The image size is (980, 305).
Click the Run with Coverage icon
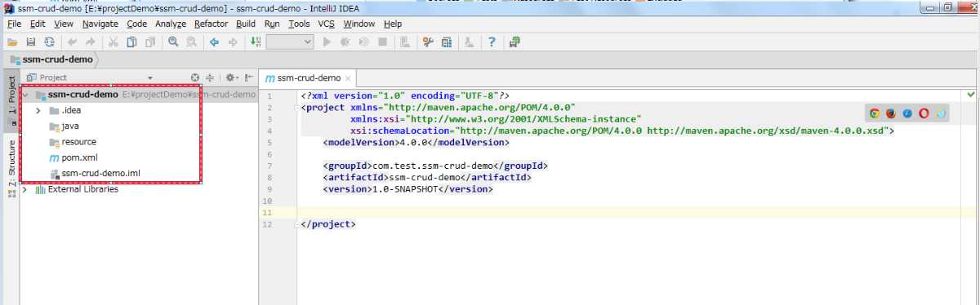tap(363, 42)
